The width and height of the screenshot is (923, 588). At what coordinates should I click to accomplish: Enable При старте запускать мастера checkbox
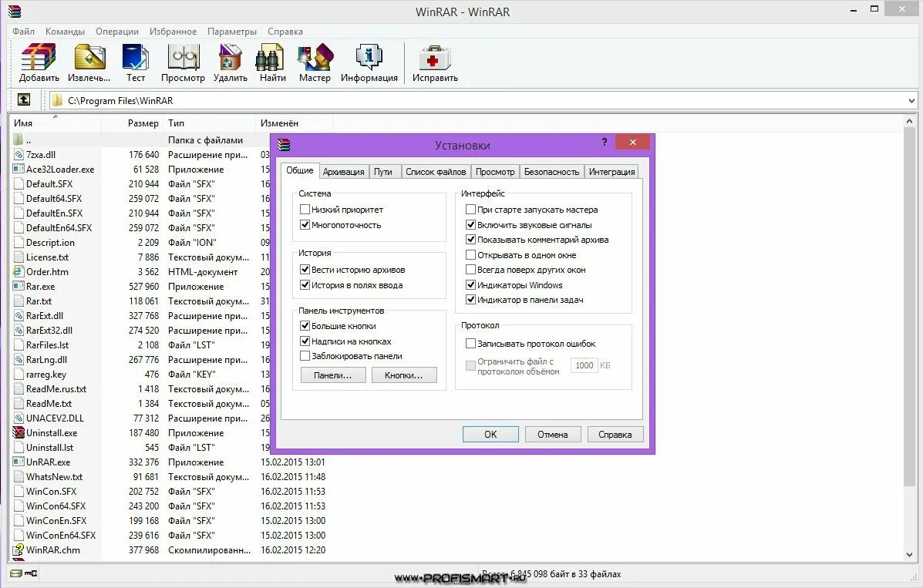click(x=470, y=209)
